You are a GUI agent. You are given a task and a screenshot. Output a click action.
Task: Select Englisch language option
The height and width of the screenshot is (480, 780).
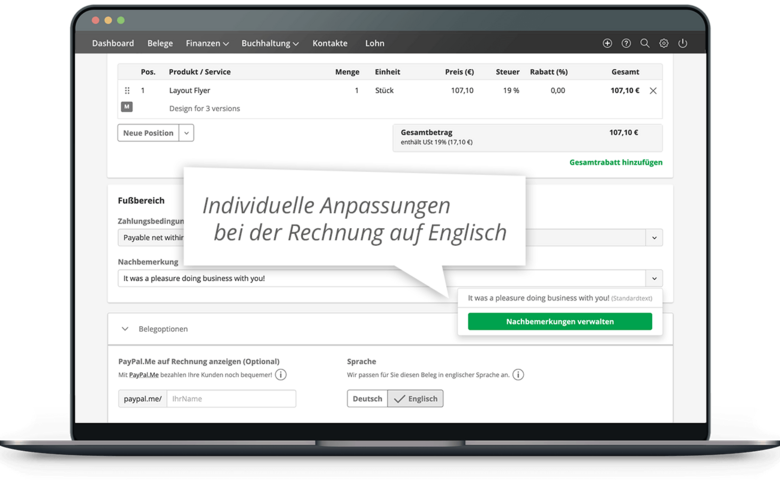click(x=415, y=398)
